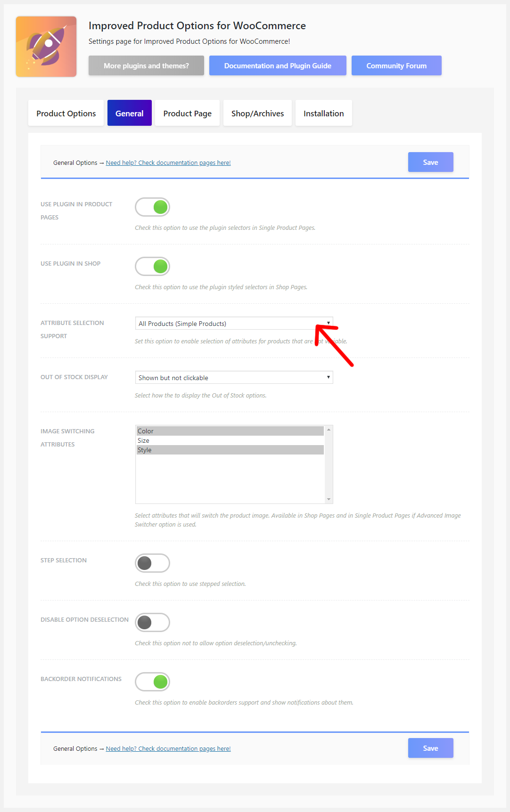Select Size in image switching list
The image size is (510, 812).
230,440
